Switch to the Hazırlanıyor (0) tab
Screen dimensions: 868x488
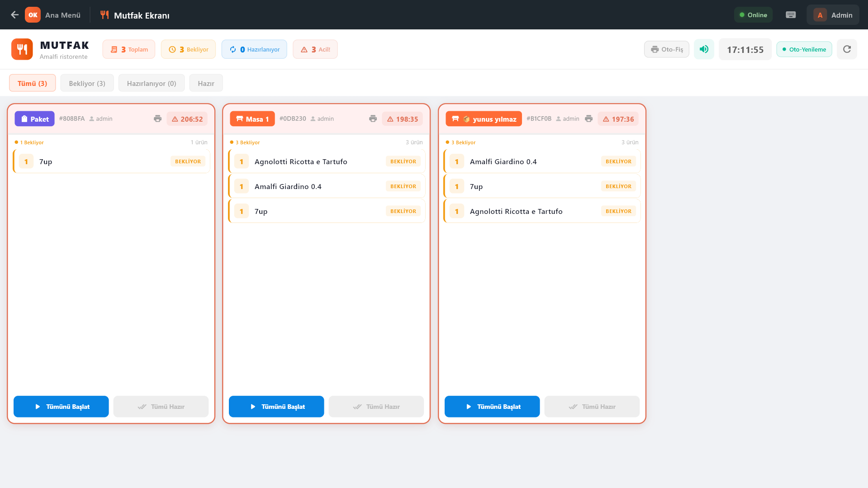tap(151, 83)
